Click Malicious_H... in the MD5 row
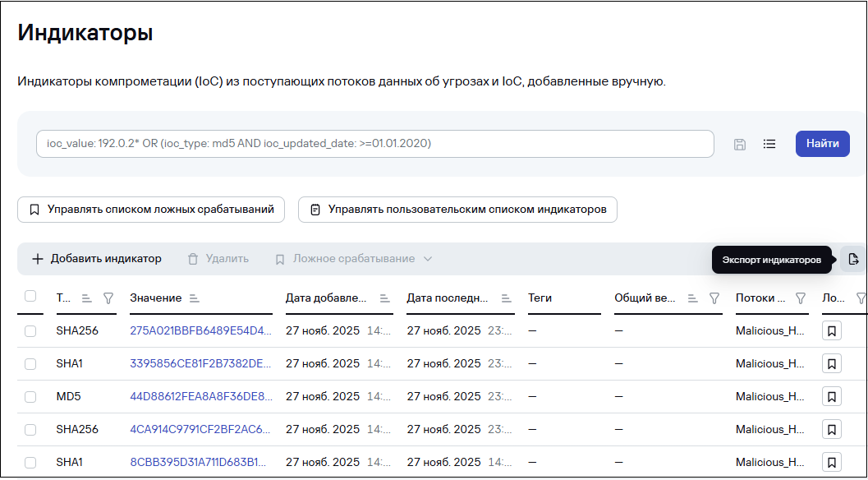Screen dimensions: 868x480 tap(769, 396)
